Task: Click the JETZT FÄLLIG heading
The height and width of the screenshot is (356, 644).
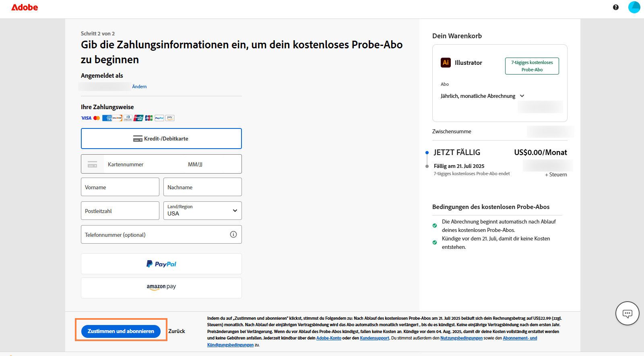Action: [457, 152]
